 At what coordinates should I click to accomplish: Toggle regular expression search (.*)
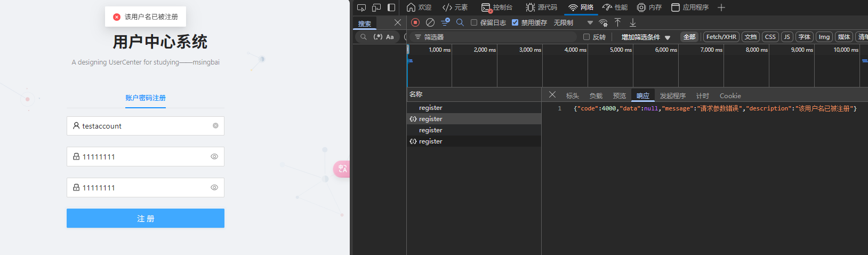[x=378, y=37]
